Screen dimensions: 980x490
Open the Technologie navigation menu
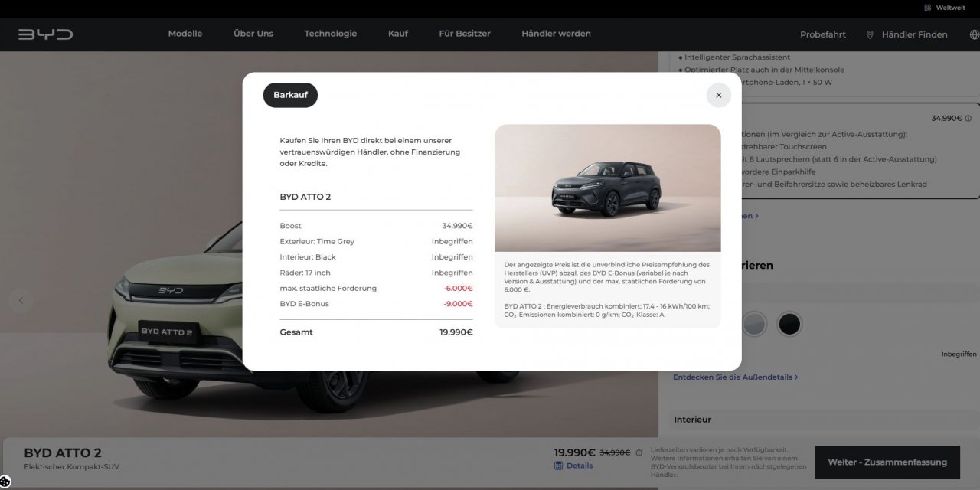[x=331, y=34]
